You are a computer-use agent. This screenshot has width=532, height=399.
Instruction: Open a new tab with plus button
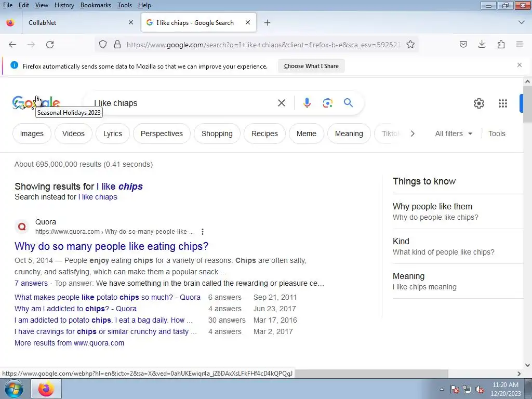pyautogui.click(x=268, y=23)
